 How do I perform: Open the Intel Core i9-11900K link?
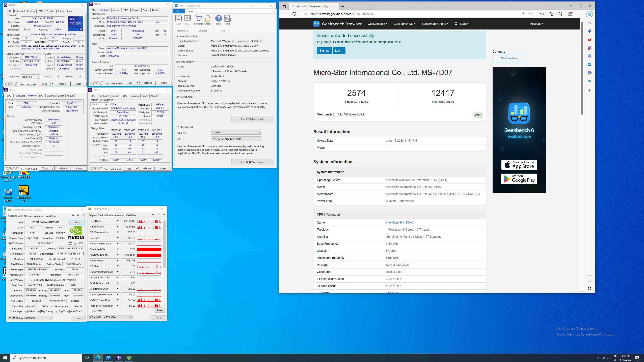pyautogui.click(x=399, y=223)
